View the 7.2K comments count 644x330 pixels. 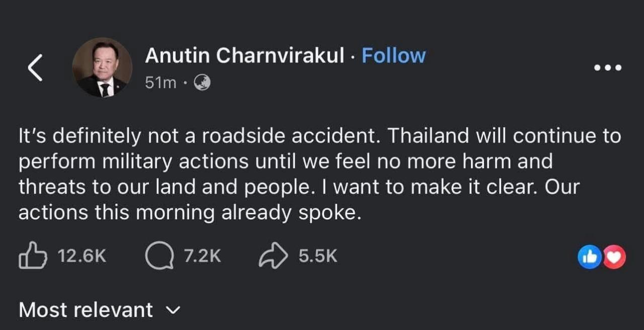pyautogui.click(x=202, y=256)
